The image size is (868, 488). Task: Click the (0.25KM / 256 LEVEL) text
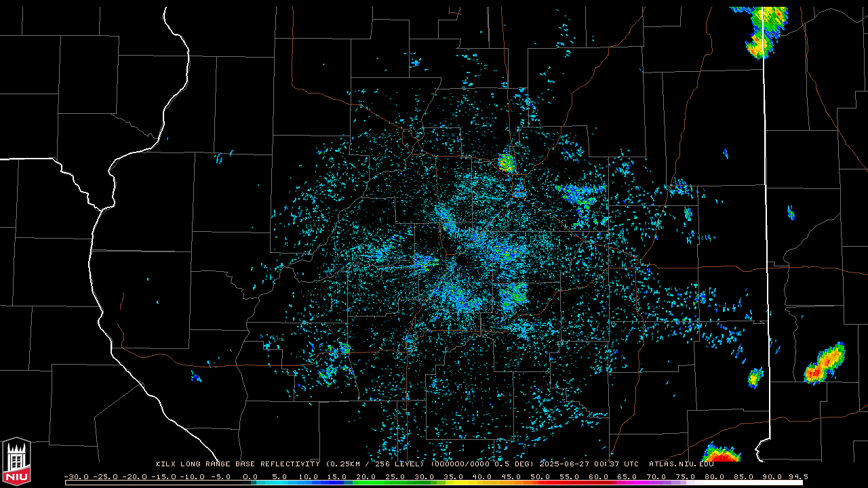click(x=376, y=464)
